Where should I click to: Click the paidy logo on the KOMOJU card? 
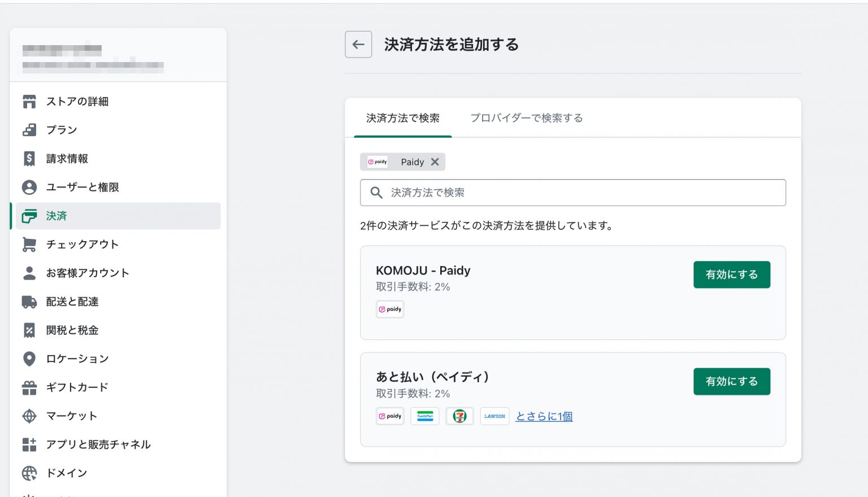pos(390,309)
